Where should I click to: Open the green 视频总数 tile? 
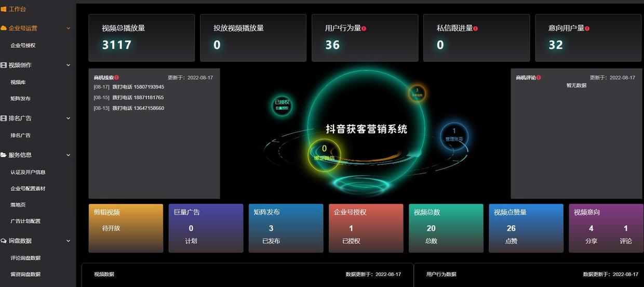(x=446, y=228)
